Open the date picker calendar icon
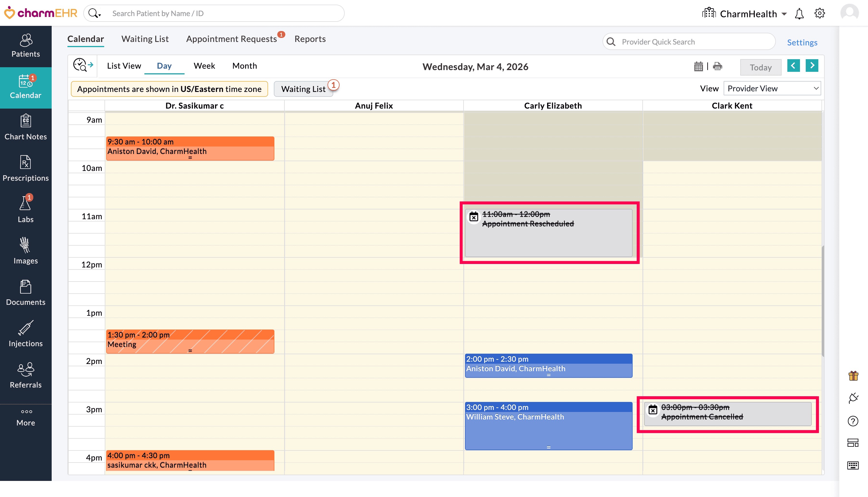The image size is (868, 497). click(x=698, y=66)
